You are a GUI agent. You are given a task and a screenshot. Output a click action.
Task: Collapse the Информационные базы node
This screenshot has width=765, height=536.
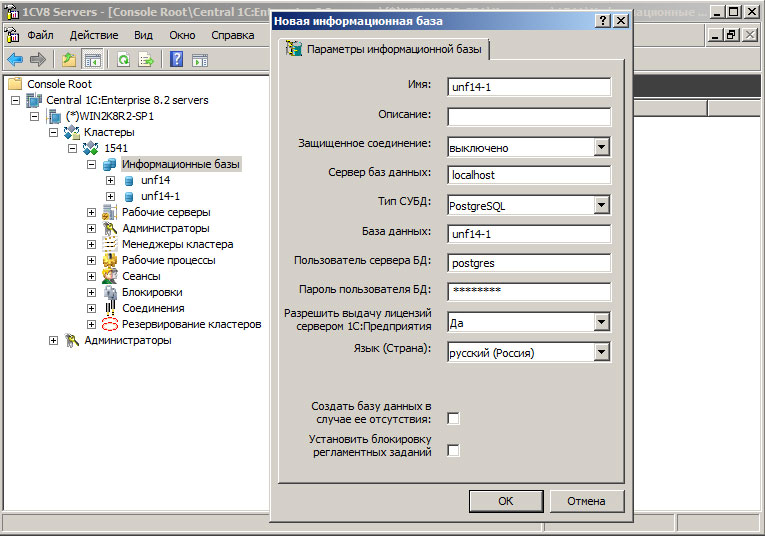pos(91,164)
